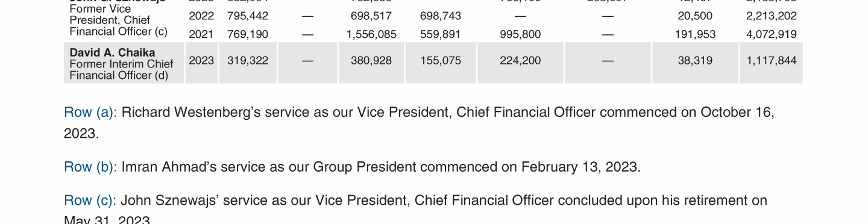Click the 2,213,202 total for 2022
This screenshot has height=224, width=868.
coord(772,16)
